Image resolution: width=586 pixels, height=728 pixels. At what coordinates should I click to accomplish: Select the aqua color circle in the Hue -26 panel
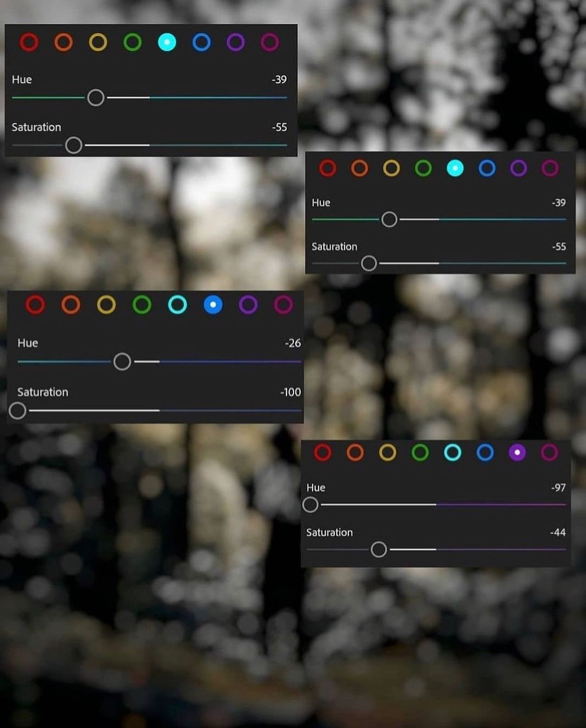[178, 305]
